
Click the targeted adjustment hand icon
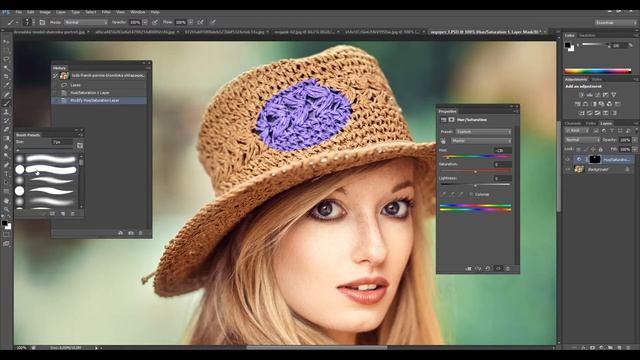[443, 141]
